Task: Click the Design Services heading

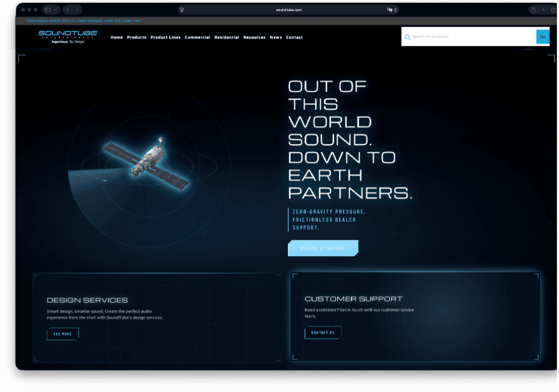Action: tap(87, 300)
